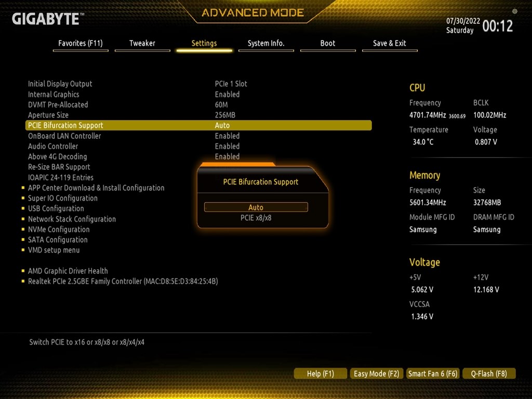Image resolution: width=532 pixels, height=399 pixels.
Task: Click the CPU voltage 0.807 V value
Action: tap(486, 142)
